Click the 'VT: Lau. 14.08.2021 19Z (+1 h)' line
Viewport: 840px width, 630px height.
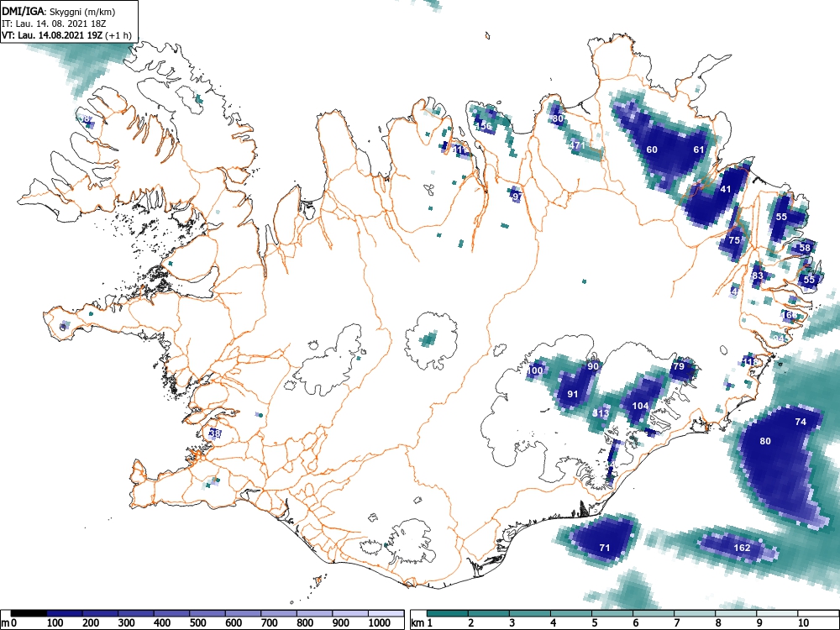(x=66, y=35)
